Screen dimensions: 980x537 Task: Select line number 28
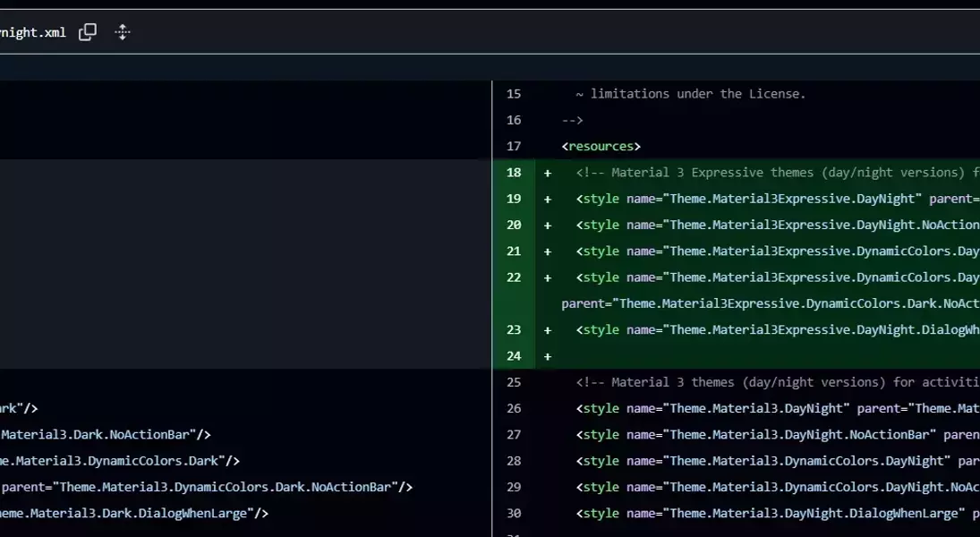pos(514,461)
